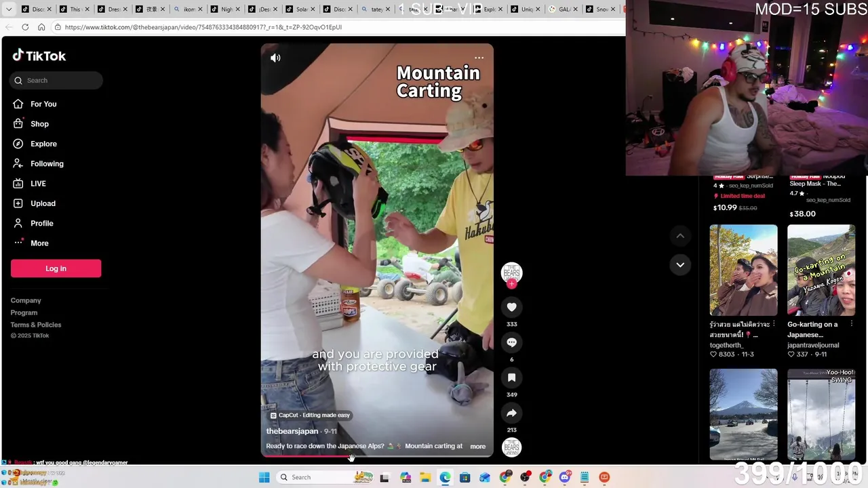
Task: Switch to the '夜景' browser tab
Action: coord(151,9)
